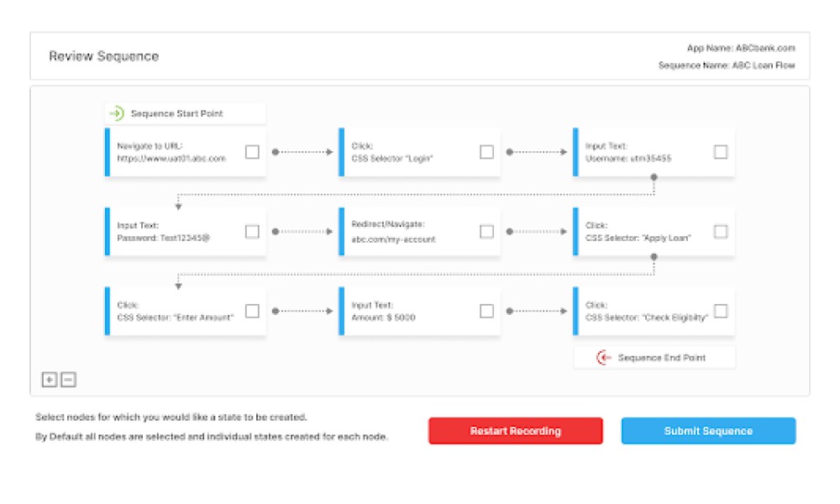Click the connector dot below Apply Loan node

[654, 257]
